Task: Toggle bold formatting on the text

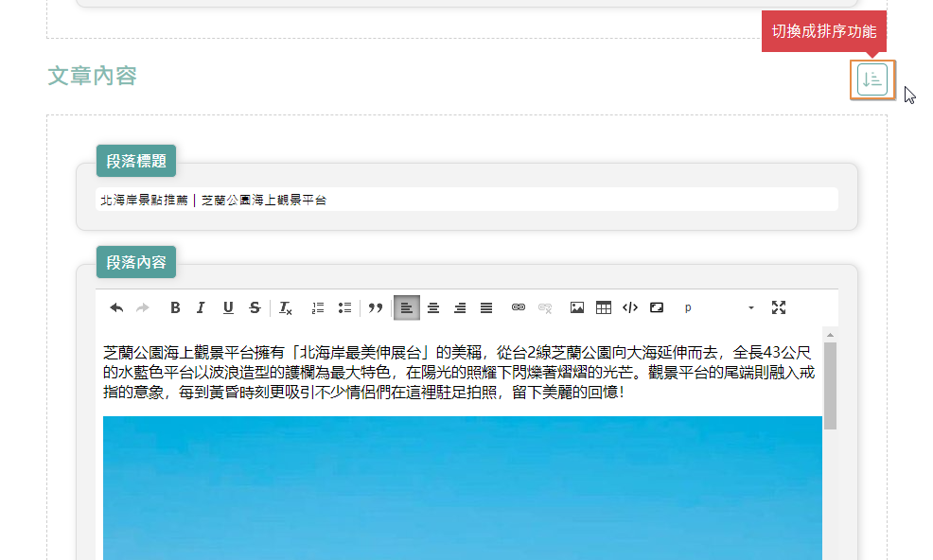Action: point(175,307)
